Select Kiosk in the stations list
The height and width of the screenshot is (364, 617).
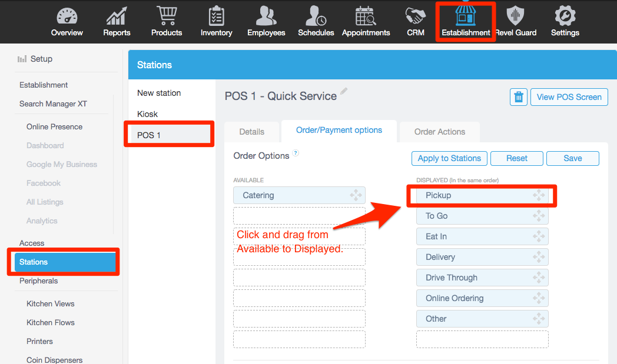coord(148,114)
